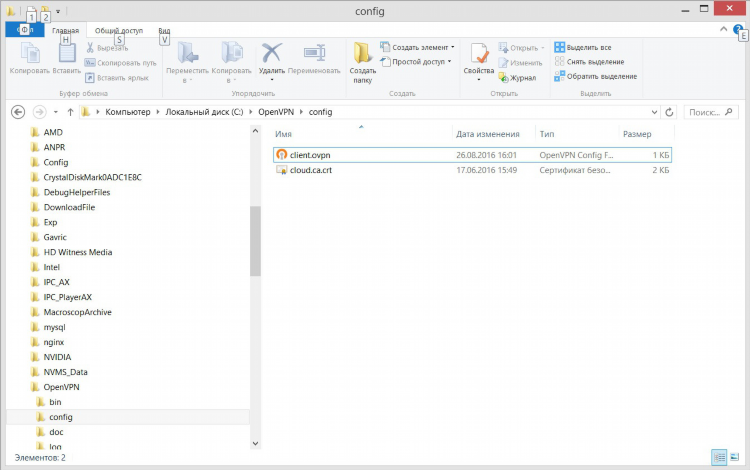Click Скопировать путь (Copy path)

coord(121,63)
